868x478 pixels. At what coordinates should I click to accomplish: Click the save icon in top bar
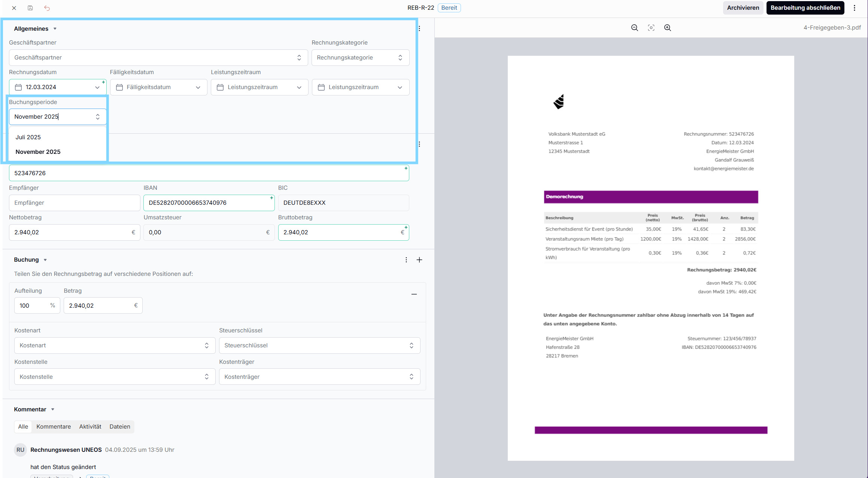click(30, 8)
